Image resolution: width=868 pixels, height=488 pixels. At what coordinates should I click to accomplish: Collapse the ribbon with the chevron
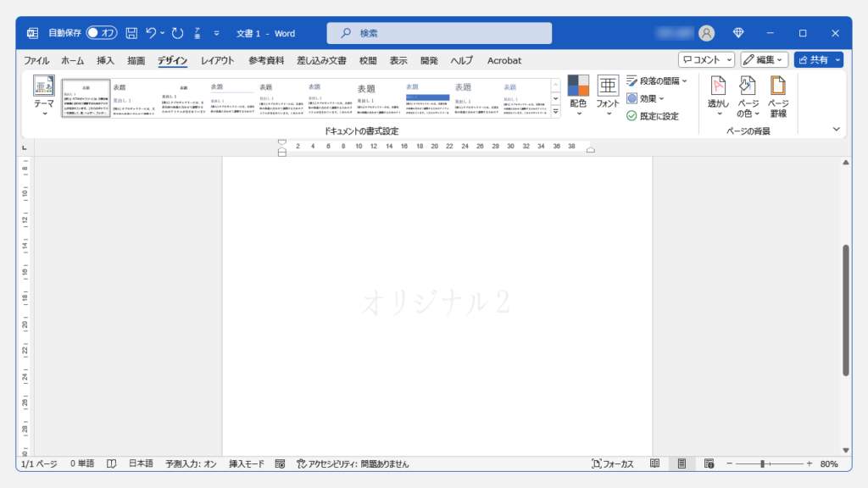pyautogui.click(x=836, y=129)
